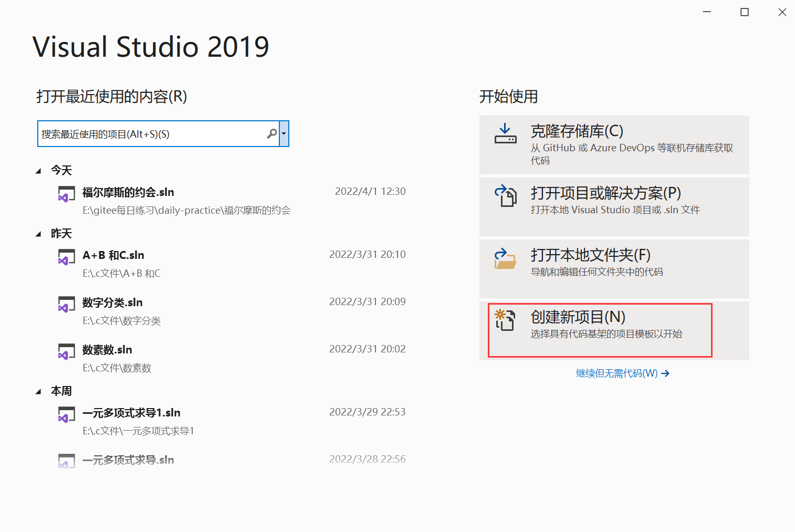
Task: Click the magnifier icon in the search box
Action: (272, 134)
